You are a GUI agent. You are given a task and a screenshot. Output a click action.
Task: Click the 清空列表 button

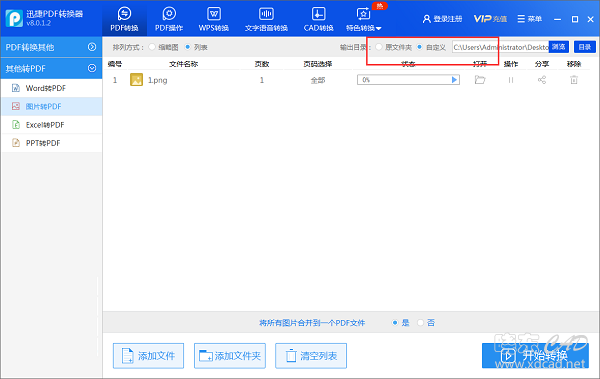point(311,356)
